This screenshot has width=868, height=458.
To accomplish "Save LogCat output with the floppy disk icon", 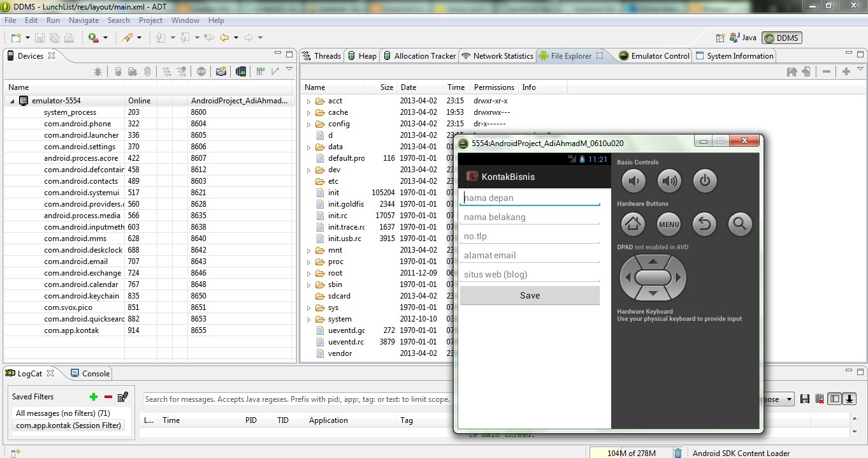I will pyautogui.click(x=805, y=399).
